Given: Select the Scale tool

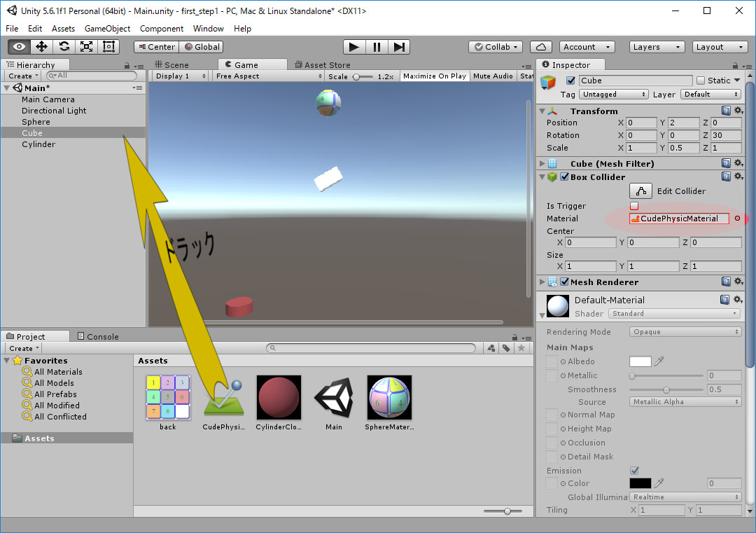Looking at the screenshot, I should tap(86, 47).
